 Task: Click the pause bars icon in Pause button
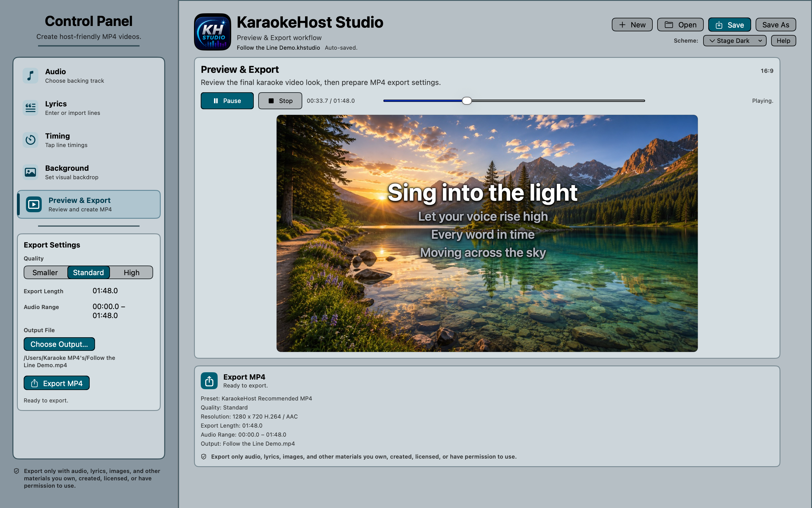point(216,101)
